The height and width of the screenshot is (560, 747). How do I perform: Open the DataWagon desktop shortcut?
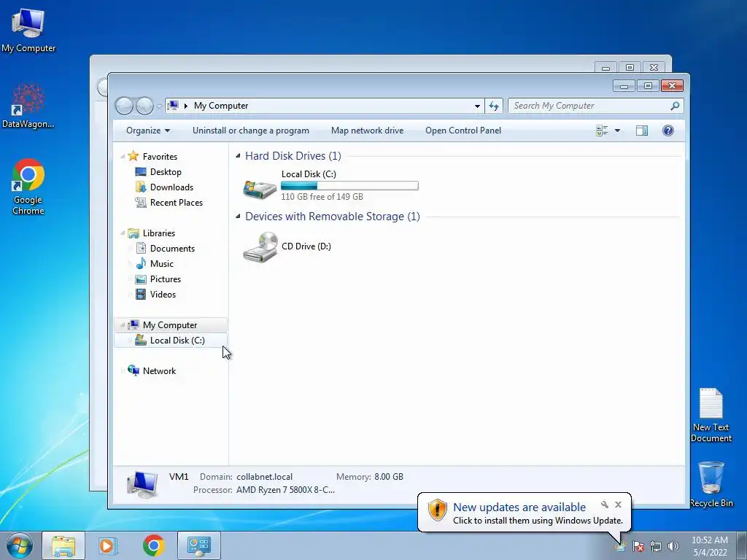click(28, 106)
